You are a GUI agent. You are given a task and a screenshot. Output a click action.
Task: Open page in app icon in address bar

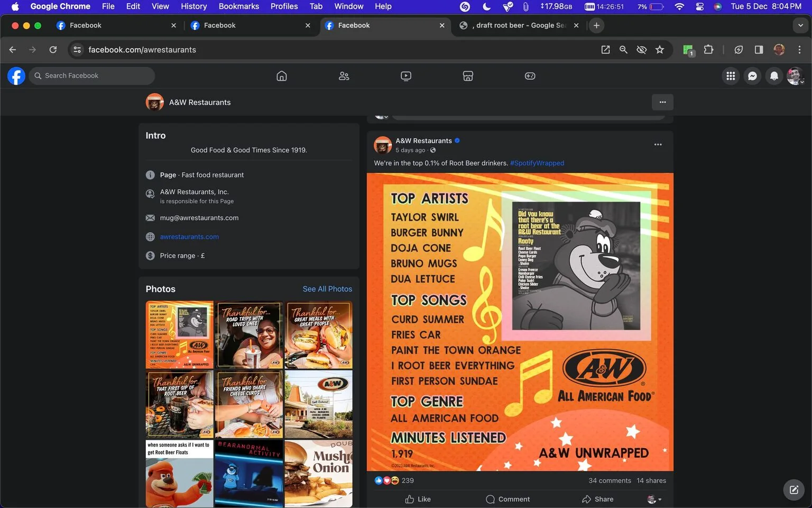(605, 49)
